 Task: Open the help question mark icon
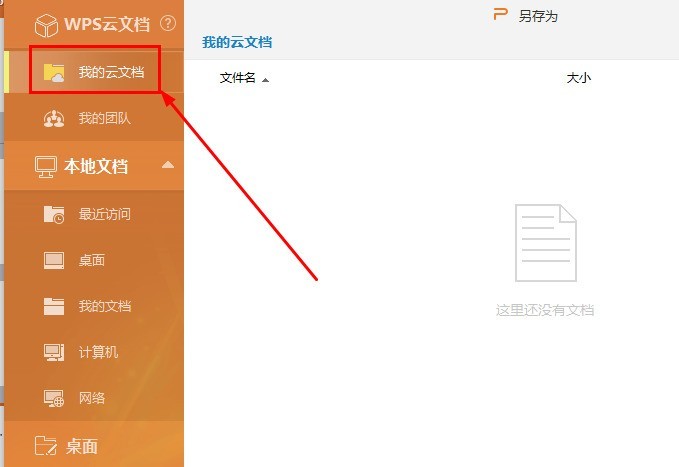pos(168,23)
